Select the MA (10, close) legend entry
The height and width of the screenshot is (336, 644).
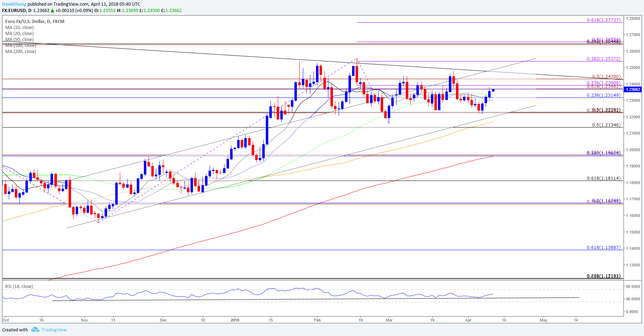coord(19,27)
